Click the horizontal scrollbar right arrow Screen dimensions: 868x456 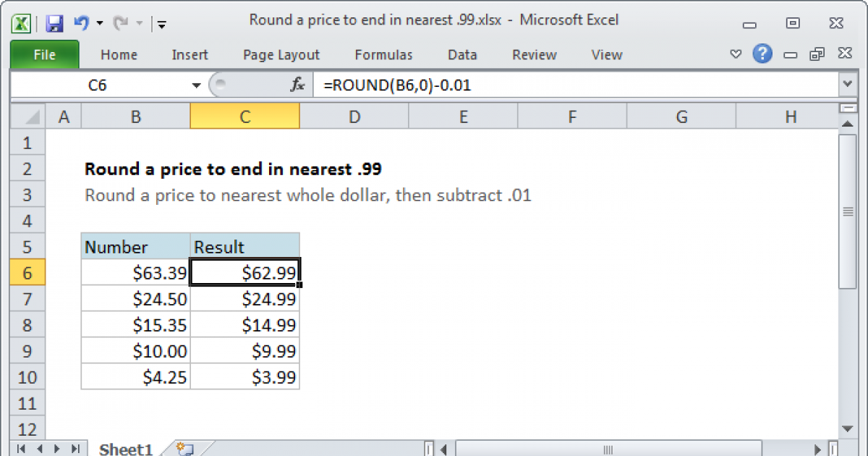click(818, 449)
